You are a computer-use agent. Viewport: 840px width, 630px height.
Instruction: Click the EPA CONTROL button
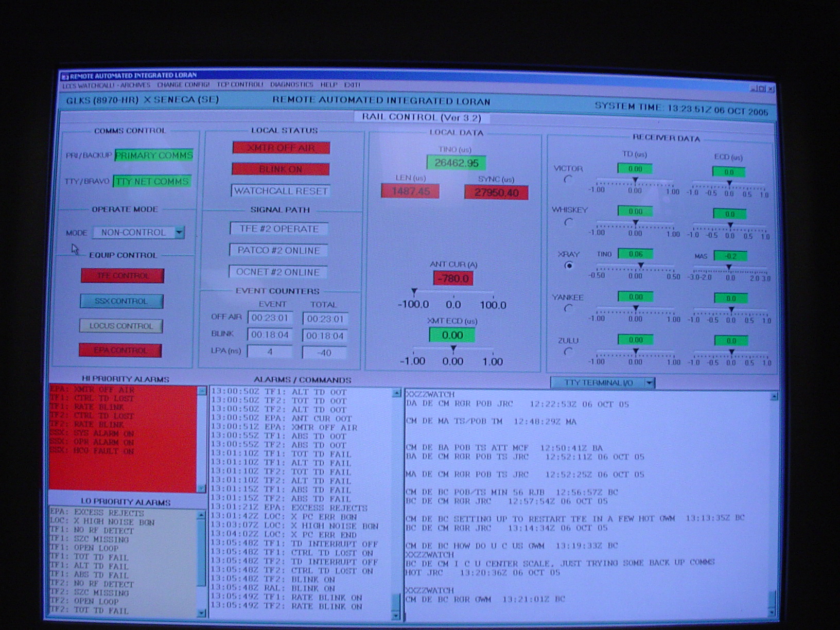point(120,350)
